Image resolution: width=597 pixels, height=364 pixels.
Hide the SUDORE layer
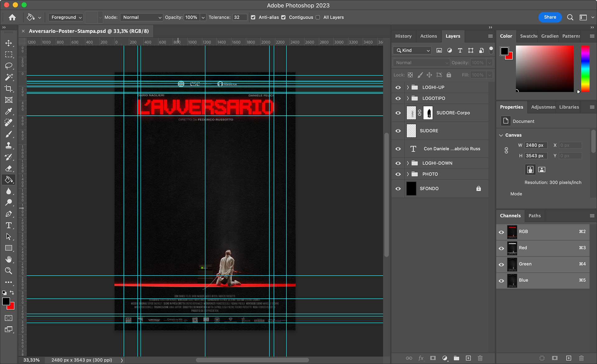coord(398,131)
